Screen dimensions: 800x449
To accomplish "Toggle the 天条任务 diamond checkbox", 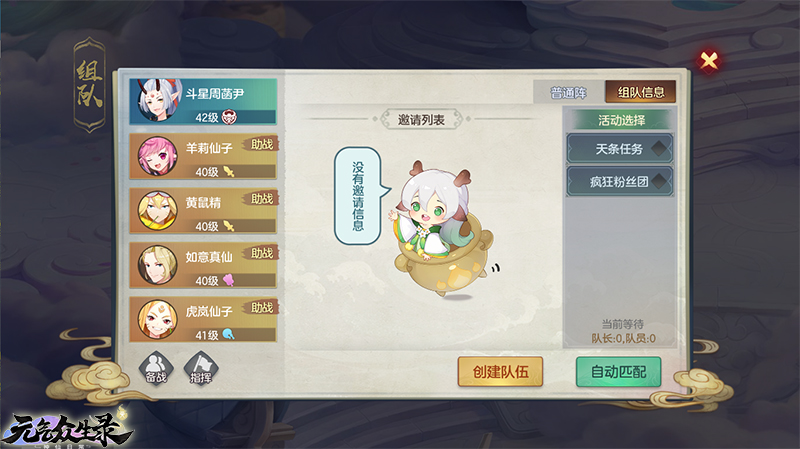I will pyautogui.click(x=660, y=149).
